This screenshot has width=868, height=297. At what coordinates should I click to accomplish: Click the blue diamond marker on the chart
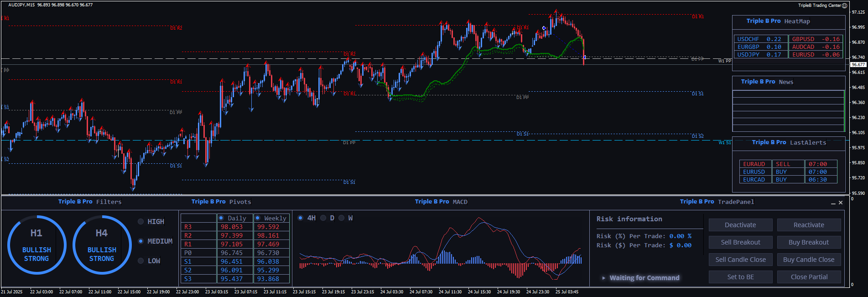tap(544, 28)
